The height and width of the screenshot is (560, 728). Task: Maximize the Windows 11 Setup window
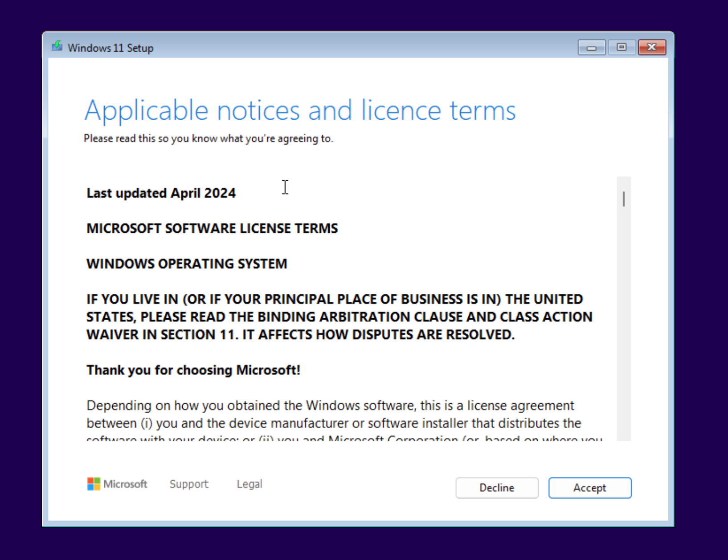point(622,47)
